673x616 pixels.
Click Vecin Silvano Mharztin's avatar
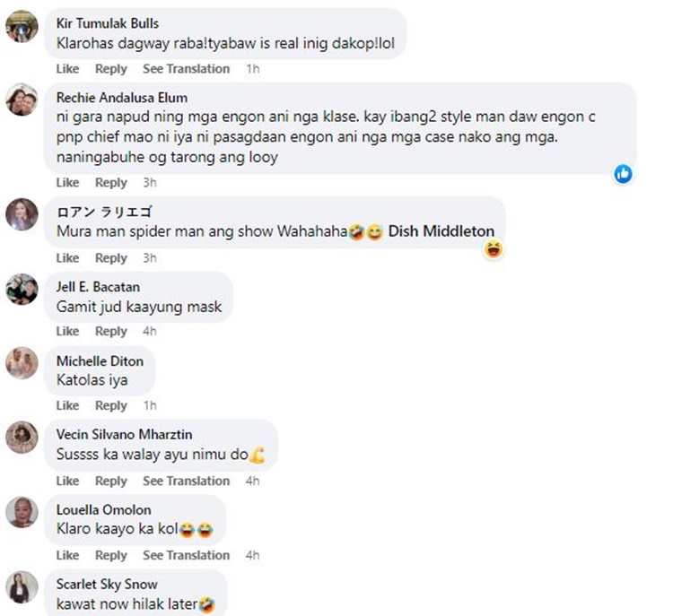[22, 437]
